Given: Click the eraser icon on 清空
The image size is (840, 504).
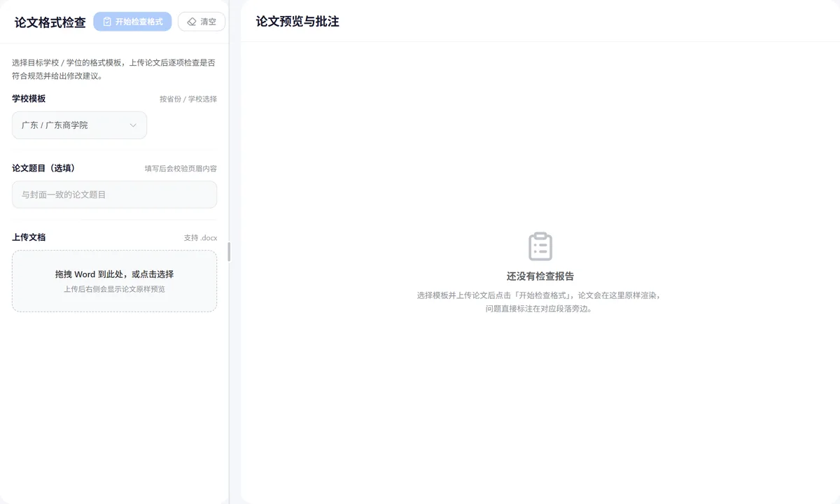Looking at the screenshot, I should click(191, 22).
